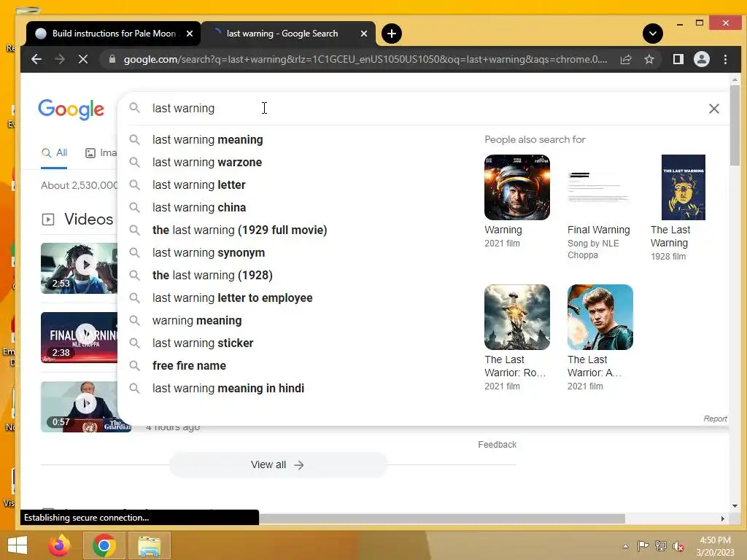Close the last warning Google Search tab
Viewport: 747px width, 560px height.
[364, 34]
